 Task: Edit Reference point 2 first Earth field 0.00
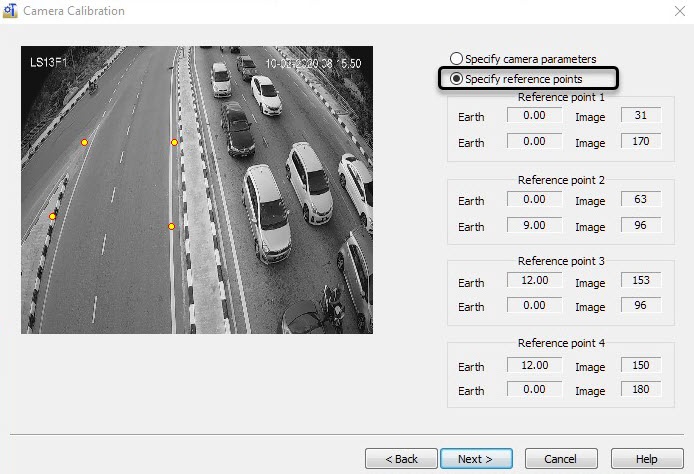pos(534,199)
